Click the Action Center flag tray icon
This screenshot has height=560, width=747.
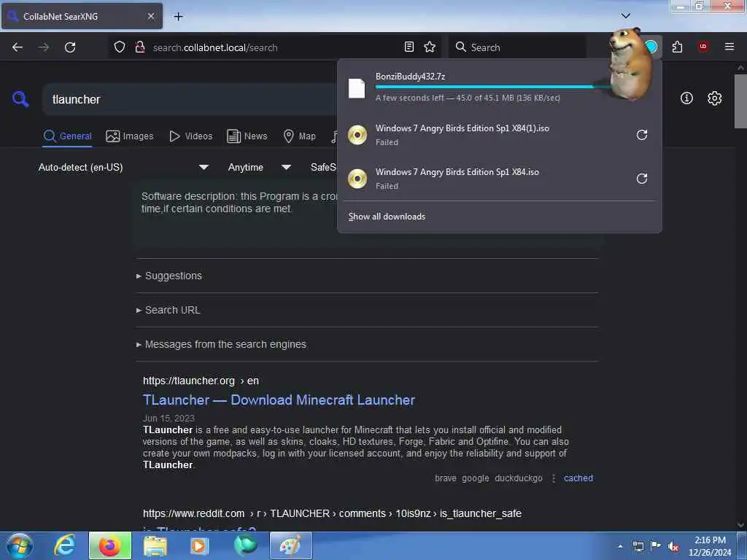point(656,546)
